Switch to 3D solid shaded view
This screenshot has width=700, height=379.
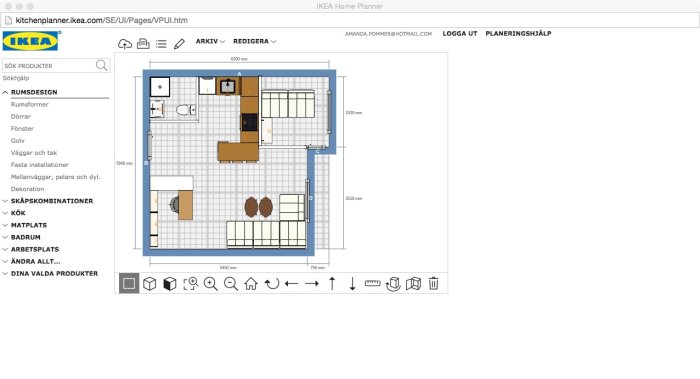(x=170, y=283)
